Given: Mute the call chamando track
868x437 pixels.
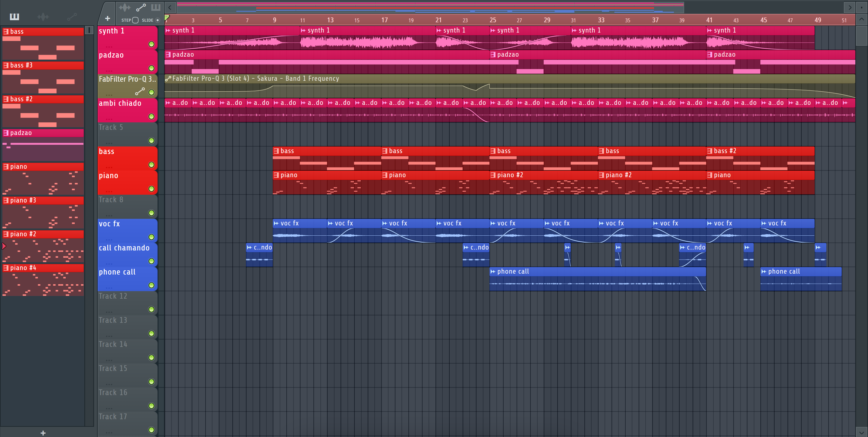Looking at the screenshot, I should click(x=152, y=262).
